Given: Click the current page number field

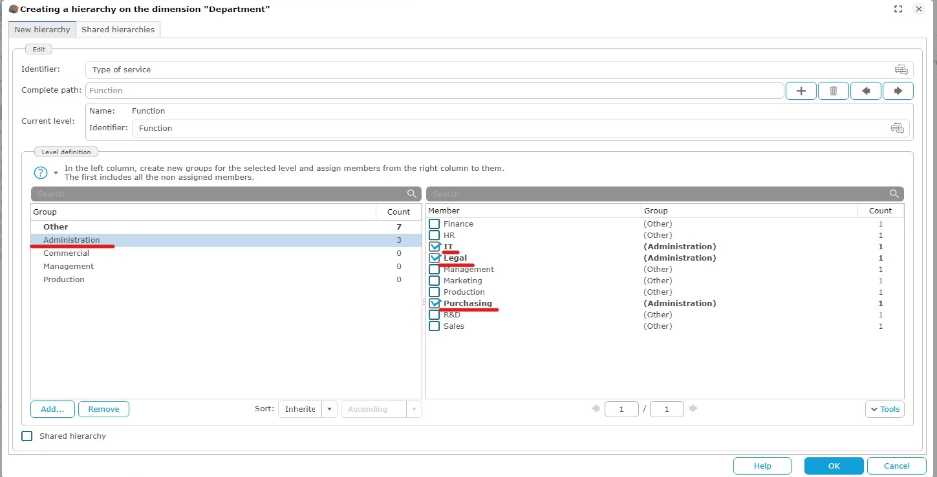Looking at the screenshot, I should [x=621, y=409].
